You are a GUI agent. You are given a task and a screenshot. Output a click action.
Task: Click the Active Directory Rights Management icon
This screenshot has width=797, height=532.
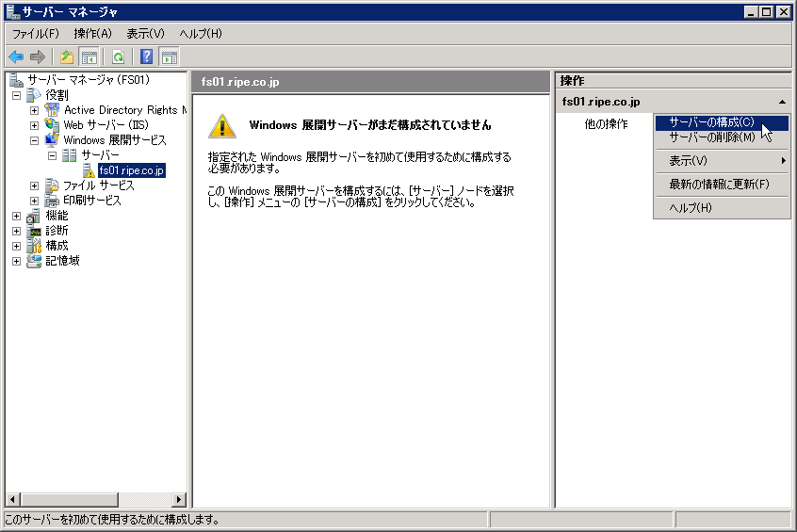pyautogui.click(x=52, y=110)
